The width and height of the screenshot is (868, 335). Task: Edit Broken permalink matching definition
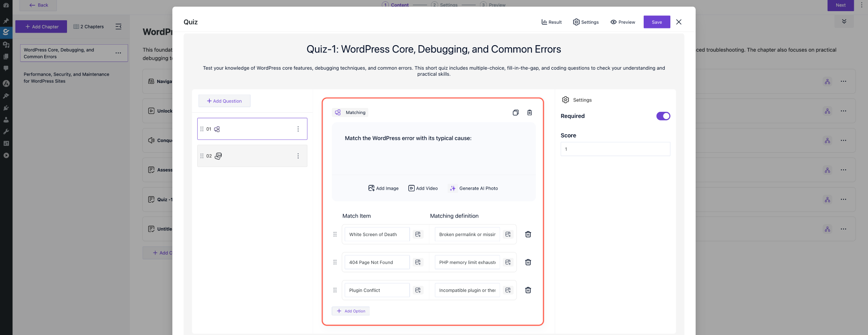467,234
